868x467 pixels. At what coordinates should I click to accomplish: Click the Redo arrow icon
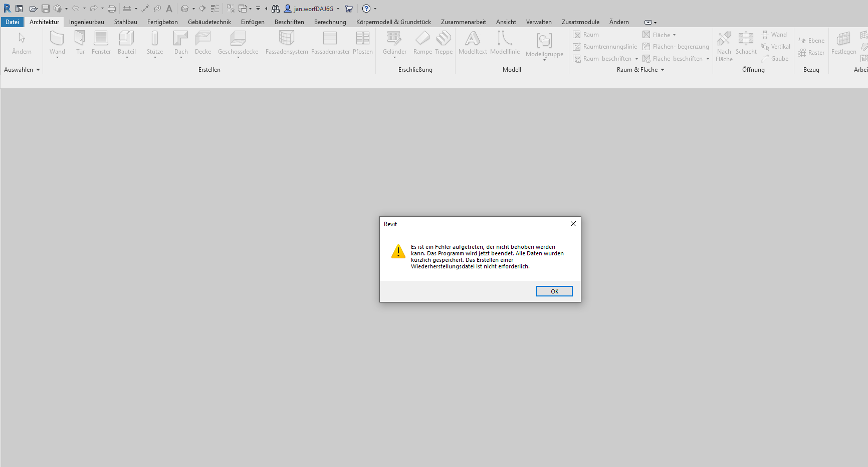[x=94, y=9]
